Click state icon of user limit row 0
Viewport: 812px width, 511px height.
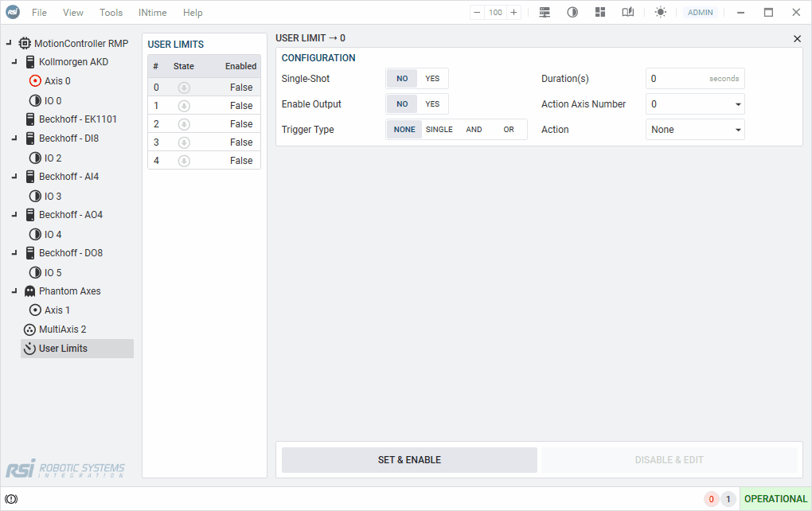click(184, 88)
